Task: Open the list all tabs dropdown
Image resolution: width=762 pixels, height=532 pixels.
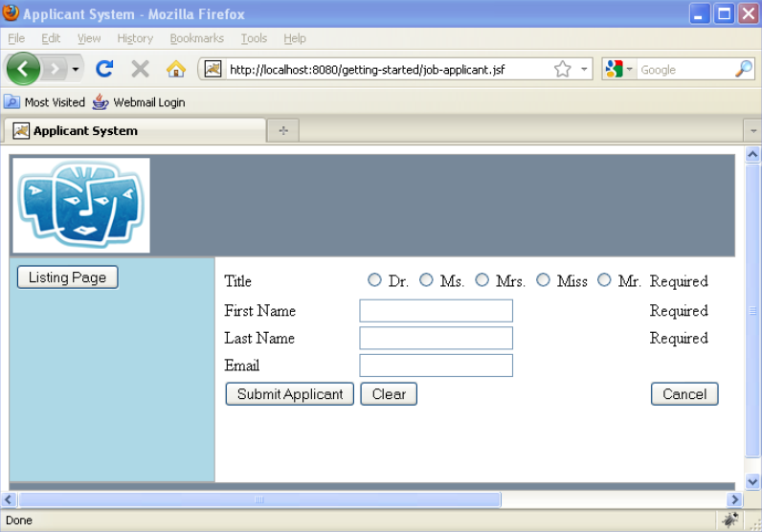Action: tap(751, 131)
